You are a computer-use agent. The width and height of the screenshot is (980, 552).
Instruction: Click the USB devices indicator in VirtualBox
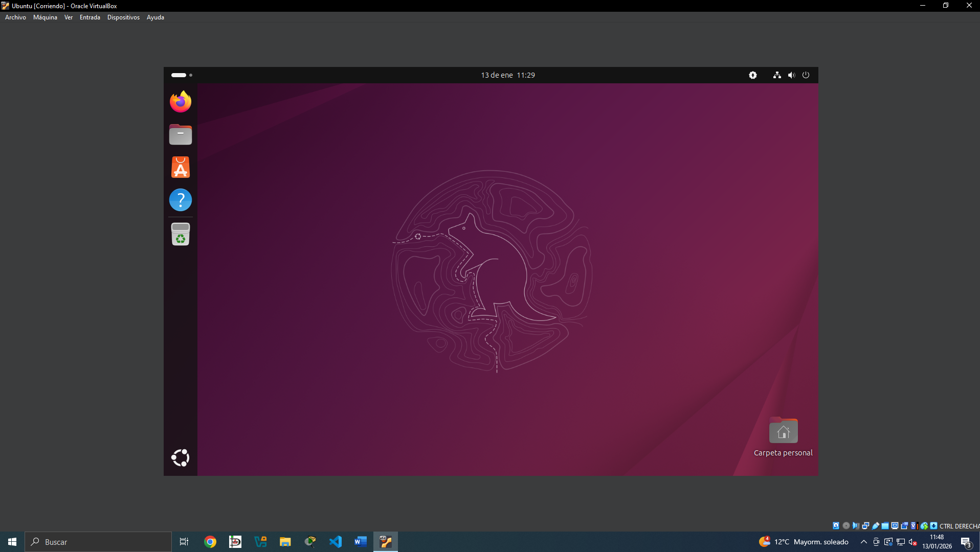point(875,525)
